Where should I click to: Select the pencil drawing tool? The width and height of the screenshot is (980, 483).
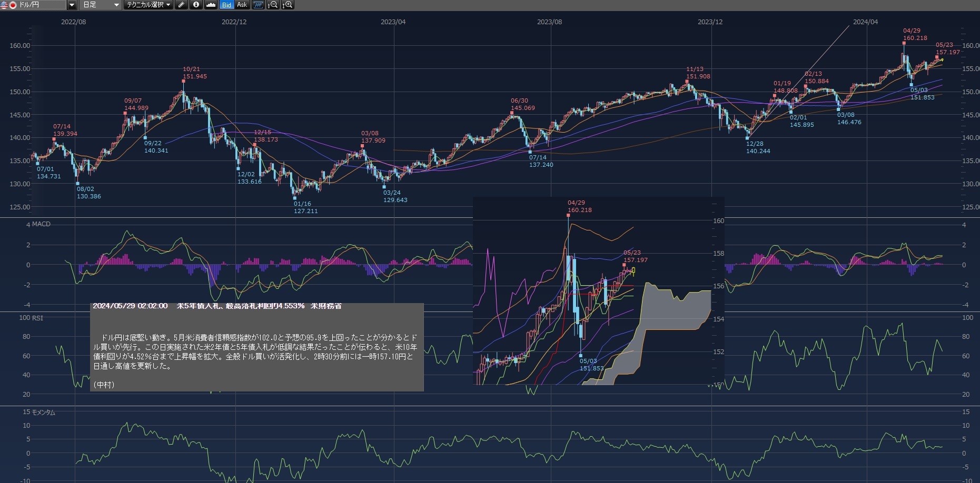[x=181, y=5]
